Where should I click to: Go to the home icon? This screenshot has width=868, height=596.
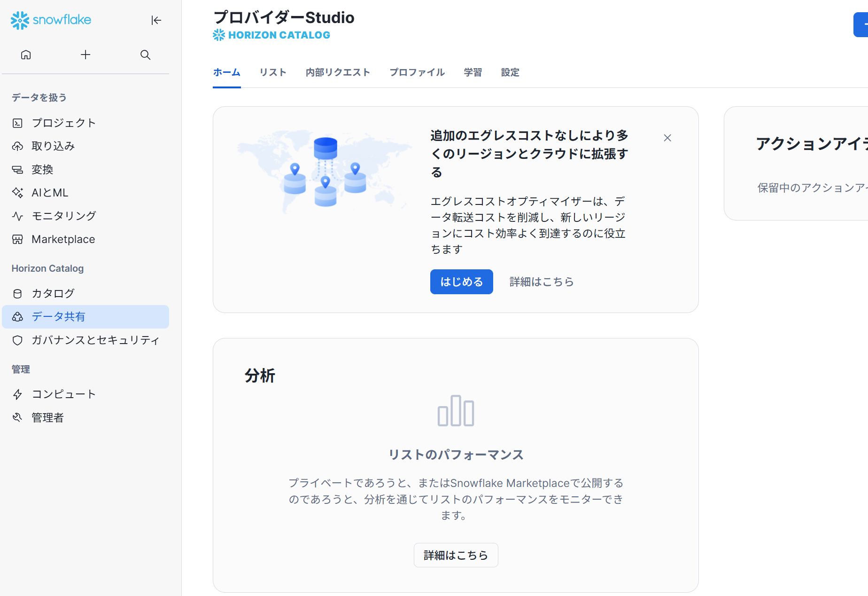point(26,55)
